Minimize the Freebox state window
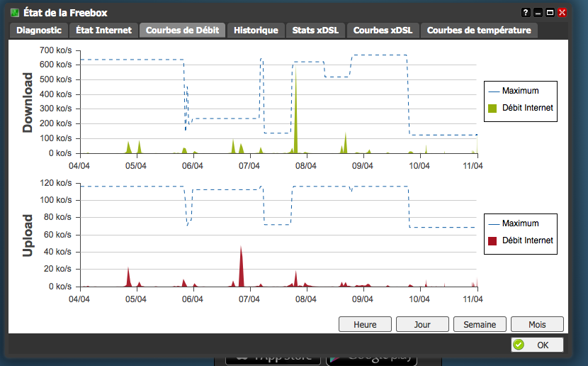 [538, 13]
